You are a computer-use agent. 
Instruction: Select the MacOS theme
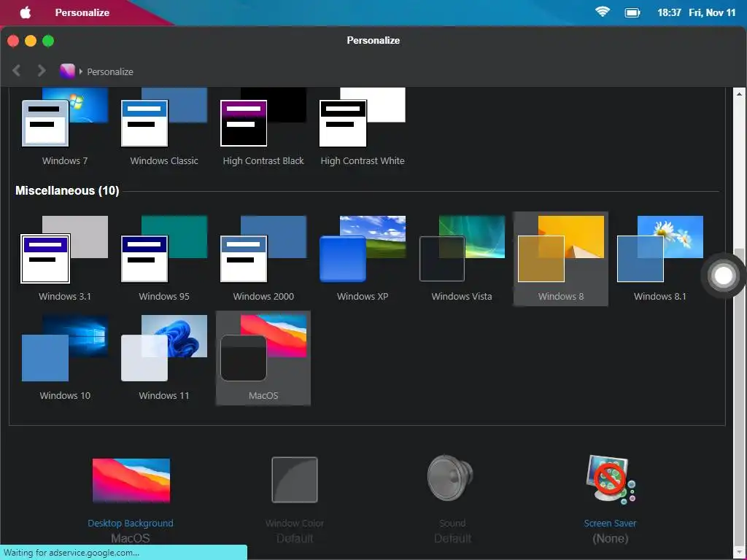263,358
